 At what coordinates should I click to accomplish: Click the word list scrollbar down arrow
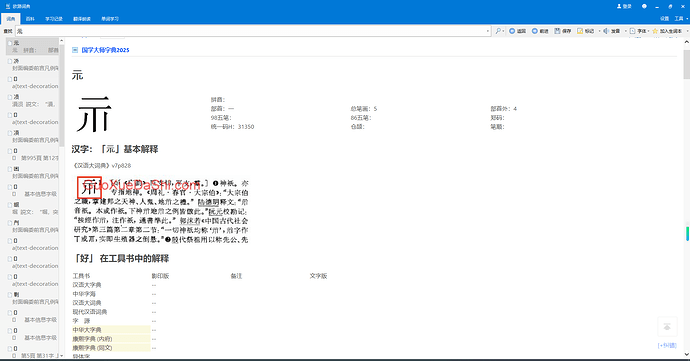pos(62,355)
